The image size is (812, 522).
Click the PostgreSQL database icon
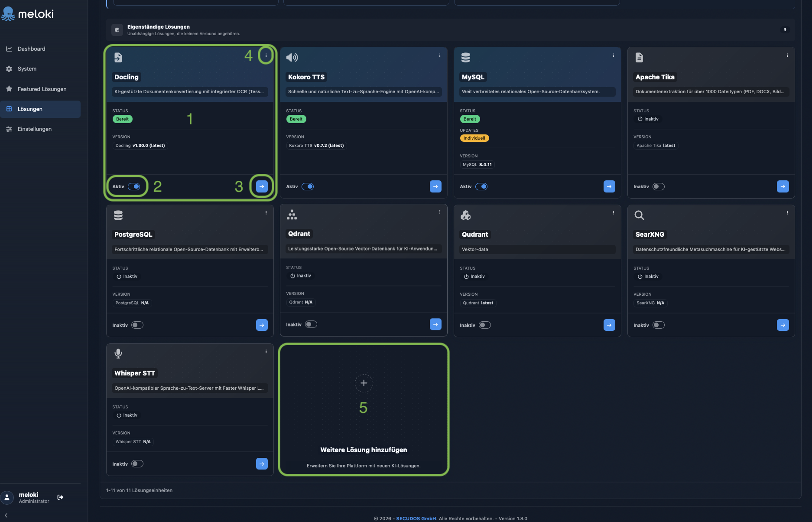coord(118,215)
